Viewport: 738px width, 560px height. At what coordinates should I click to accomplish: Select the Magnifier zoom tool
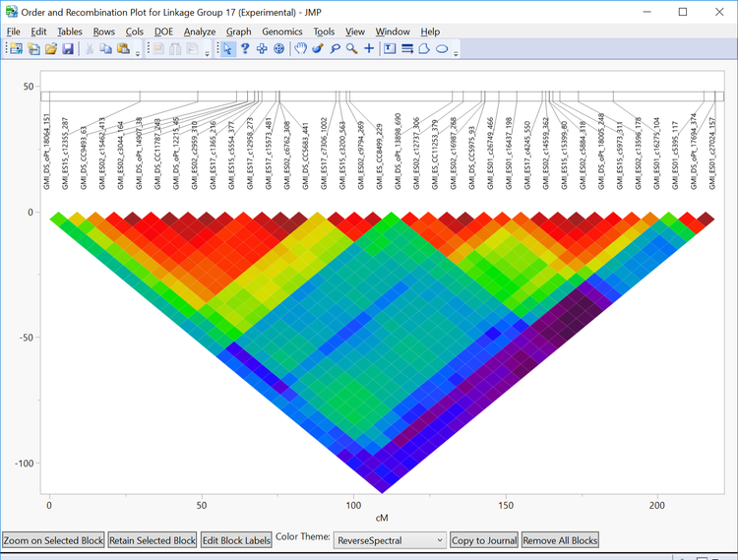(351, 48)
